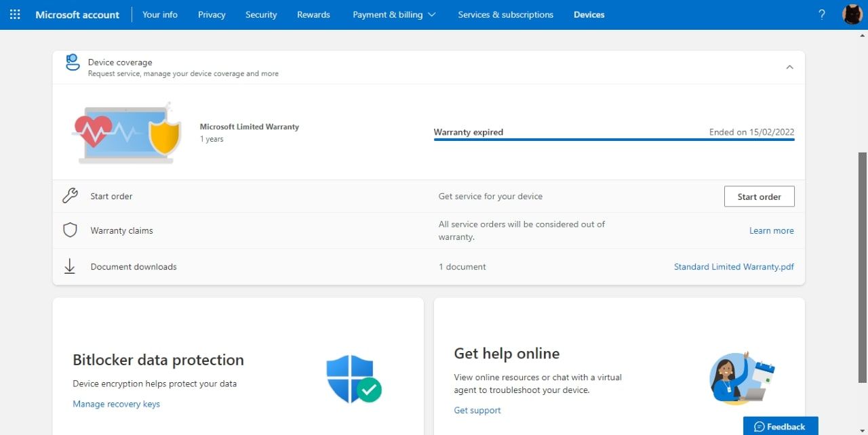
Task: Click Learn more about warranty claims
Action: tap(771, 230)
